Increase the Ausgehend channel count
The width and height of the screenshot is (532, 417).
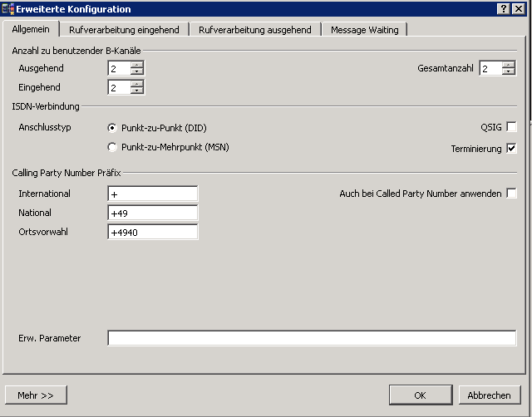137,65
